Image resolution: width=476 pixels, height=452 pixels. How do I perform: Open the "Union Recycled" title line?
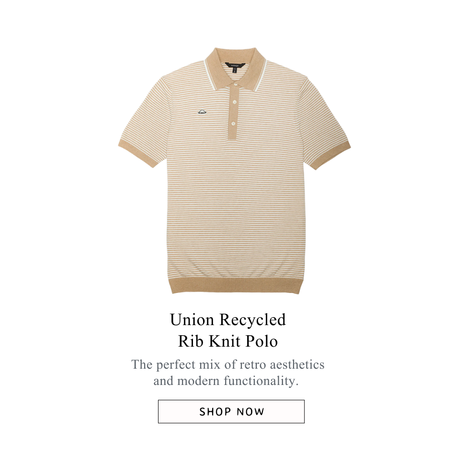pos(228,319)
